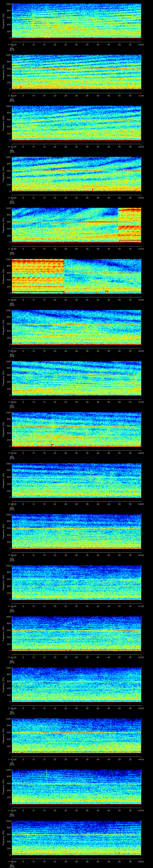The width and height of the screenshot is (153, 868).
Task: Click the 11:44:00 start time label
Action: 12,810
